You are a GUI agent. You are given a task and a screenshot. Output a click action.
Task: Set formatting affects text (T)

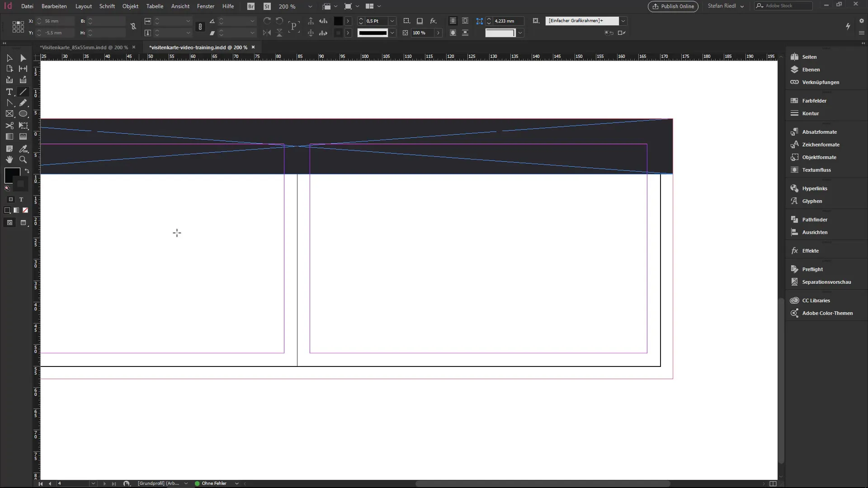pyautogui.click(x=21, y=199)
